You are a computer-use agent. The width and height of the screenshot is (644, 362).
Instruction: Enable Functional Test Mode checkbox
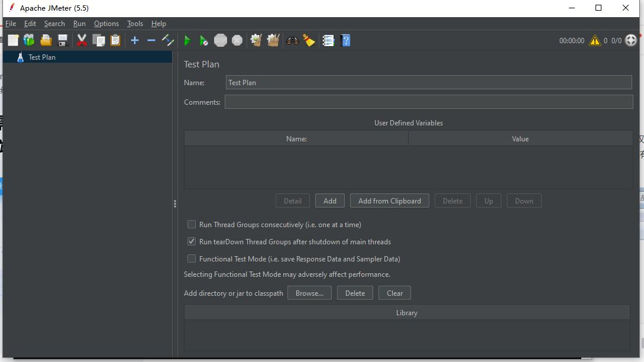[192, 259]
